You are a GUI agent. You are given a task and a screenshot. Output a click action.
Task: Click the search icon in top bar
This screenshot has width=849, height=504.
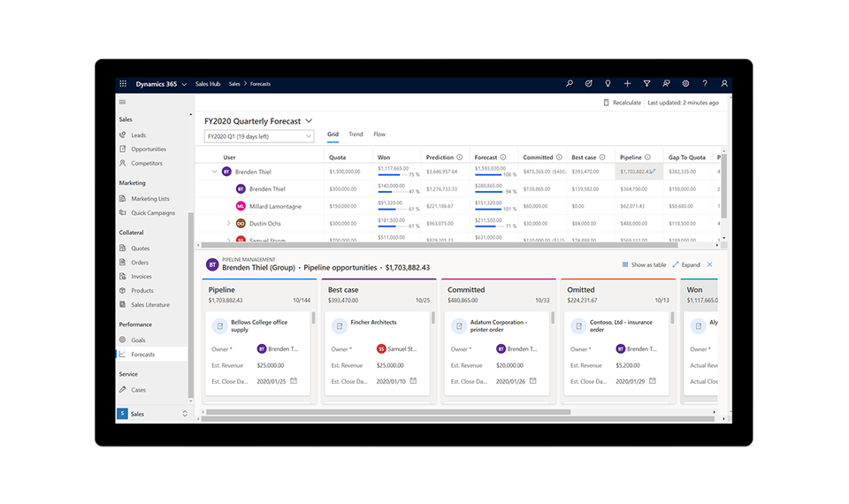coord(570,84)
